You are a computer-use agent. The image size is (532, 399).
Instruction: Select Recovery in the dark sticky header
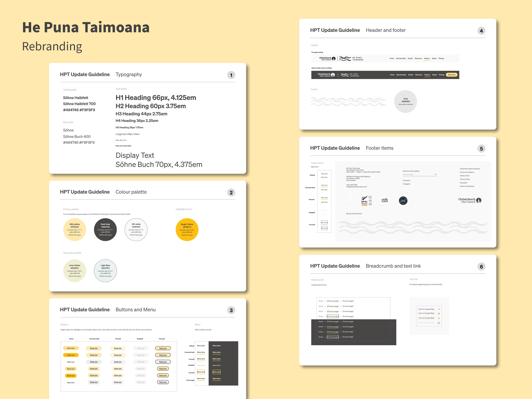[x=419, y=75]
